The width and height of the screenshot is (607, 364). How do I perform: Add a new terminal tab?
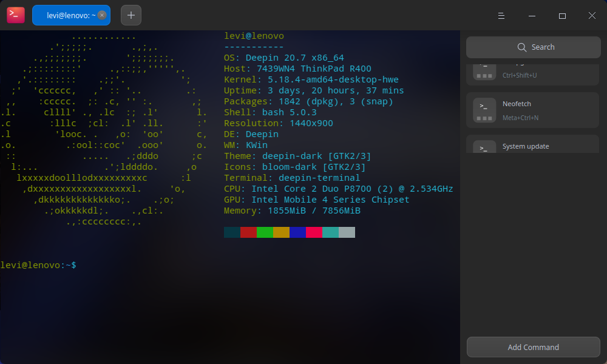[x=131, y=15]
